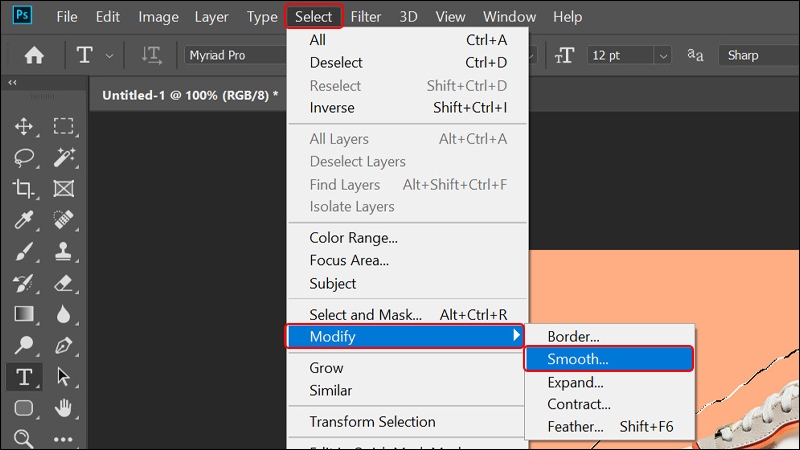Select the Eyedropper tool
The image size is (800, 450).
(x=23, y=220)
